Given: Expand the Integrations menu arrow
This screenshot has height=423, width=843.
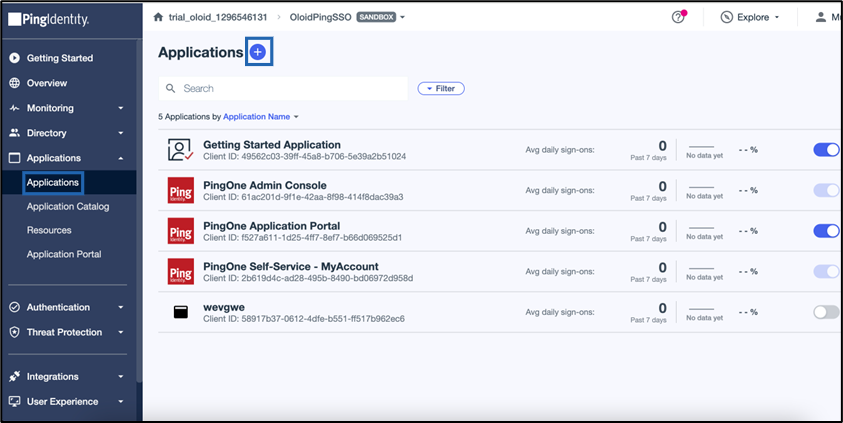Looking at the screenshot, I should point(120,377).
